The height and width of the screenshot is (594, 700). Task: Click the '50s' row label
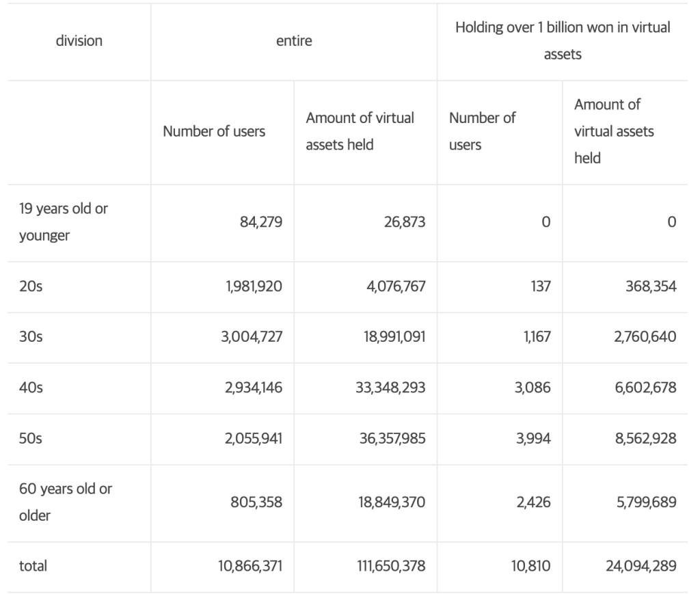[31, 438]
